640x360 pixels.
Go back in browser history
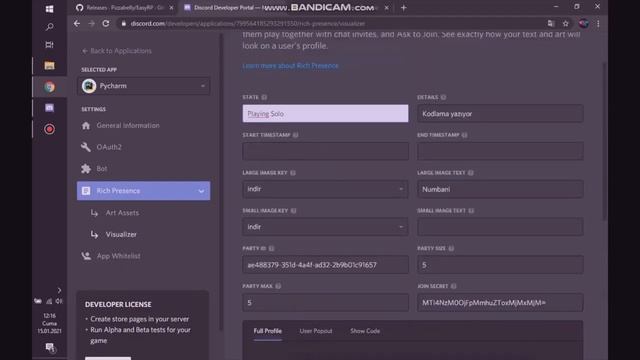pyautogui.click(x=77, y=24)
